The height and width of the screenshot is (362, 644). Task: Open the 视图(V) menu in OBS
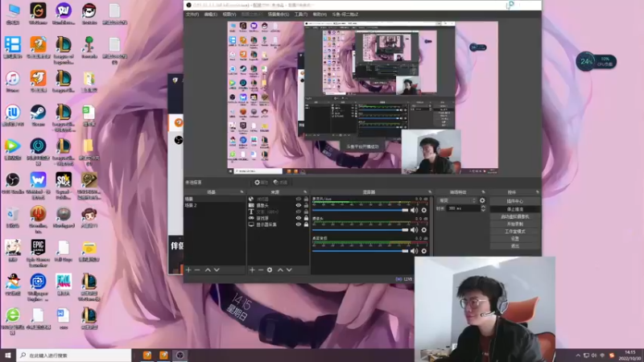pos(229,14)
